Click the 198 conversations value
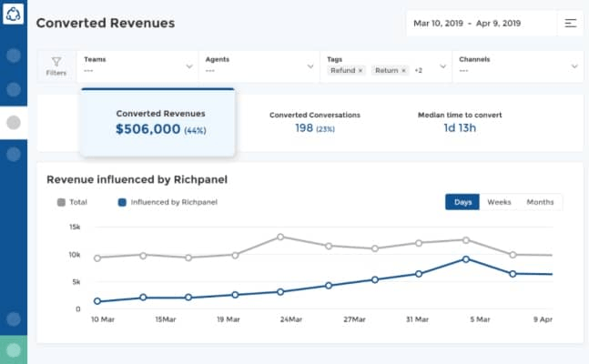The width and height of the screenshot is (589, 364). (x=304, y=128)
